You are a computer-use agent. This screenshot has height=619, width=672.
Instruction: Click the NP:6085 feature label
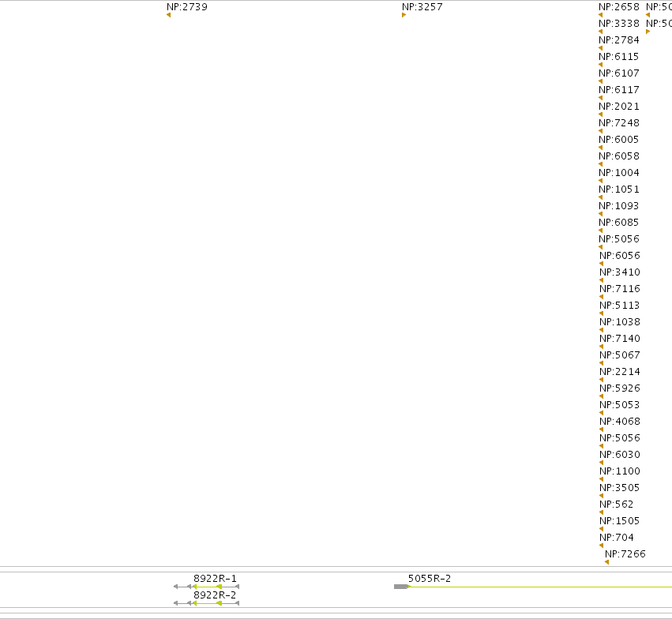click(619, 223)
